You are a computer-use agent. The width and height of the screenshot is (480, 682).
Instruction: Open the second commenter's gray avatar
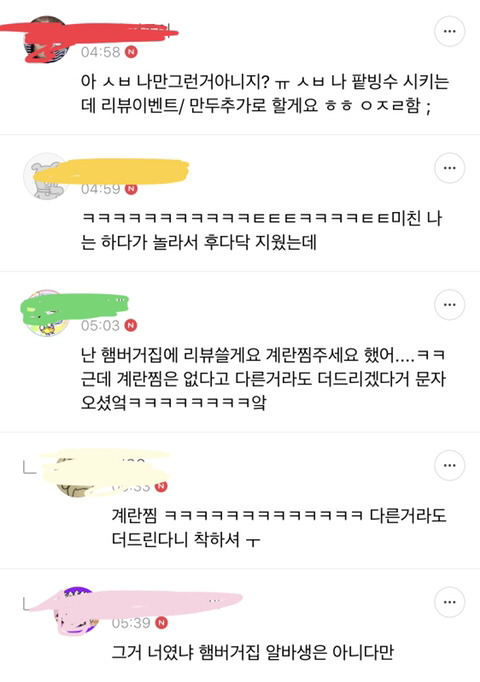tap(46, 177)
